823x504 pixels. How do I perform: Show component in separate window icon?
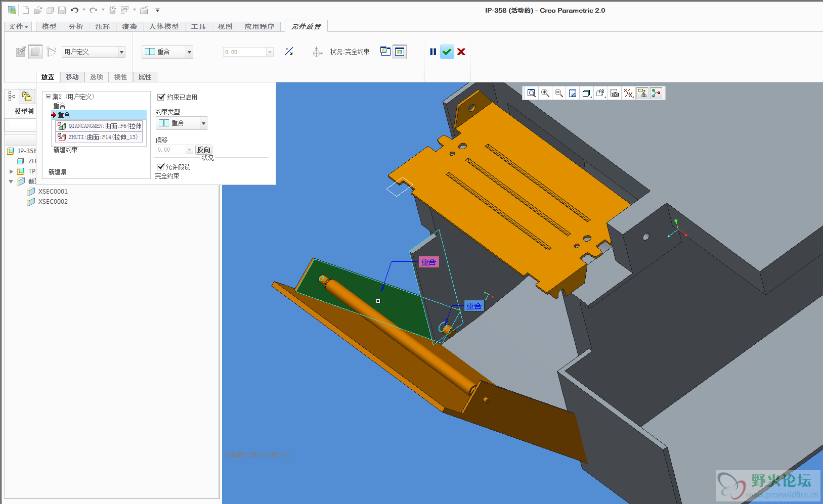click(x=385, y=51)
